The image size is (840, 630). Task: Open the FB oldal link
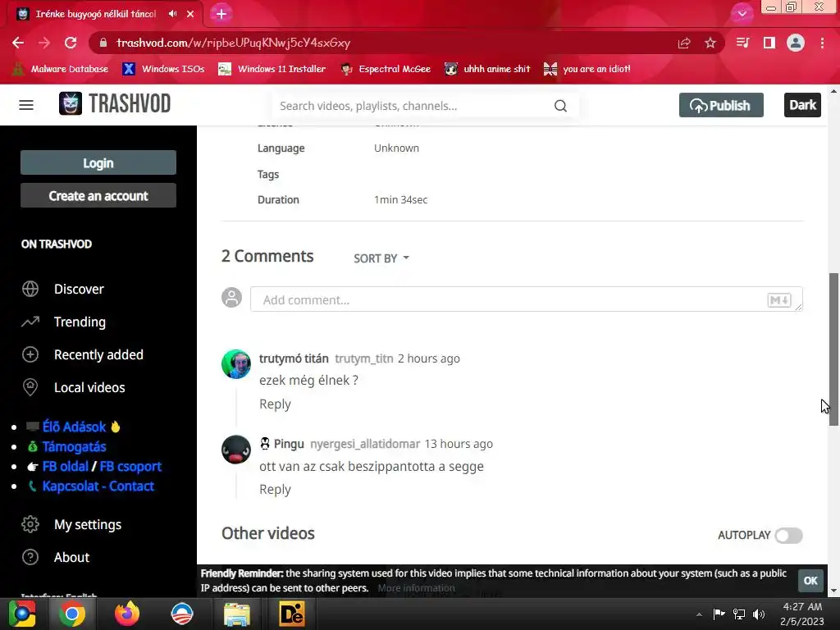click(65, 467)
